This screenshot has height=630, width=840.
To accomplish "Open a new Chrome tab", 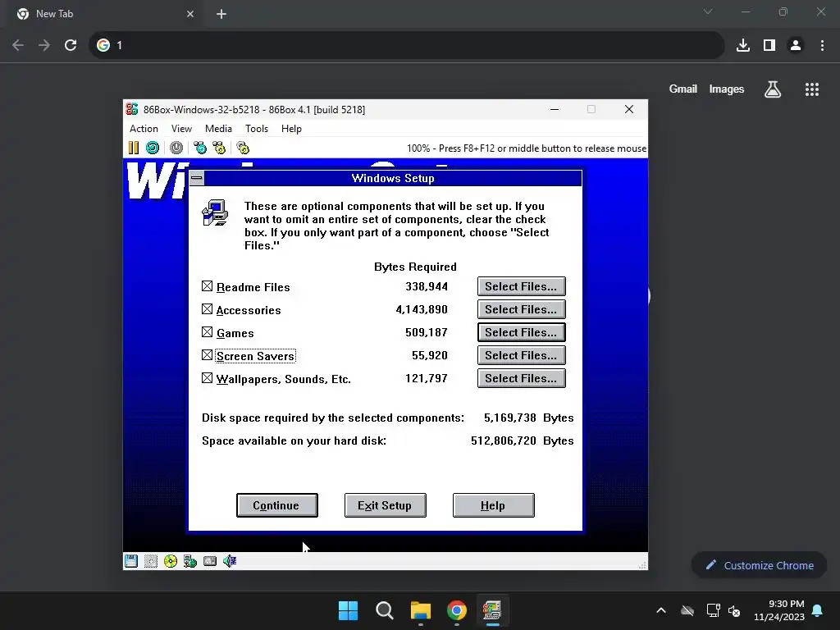I will point(221,14).
